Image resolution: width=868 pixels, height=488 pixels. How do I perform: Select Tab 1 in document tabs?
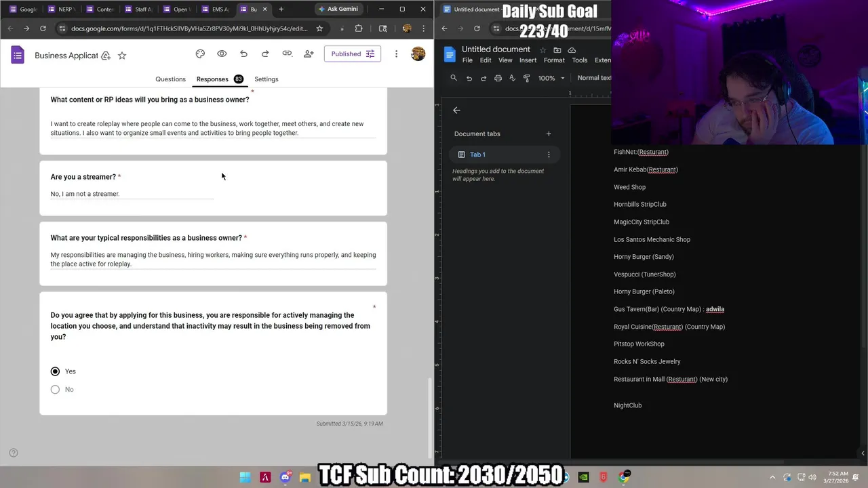point(505,155)
